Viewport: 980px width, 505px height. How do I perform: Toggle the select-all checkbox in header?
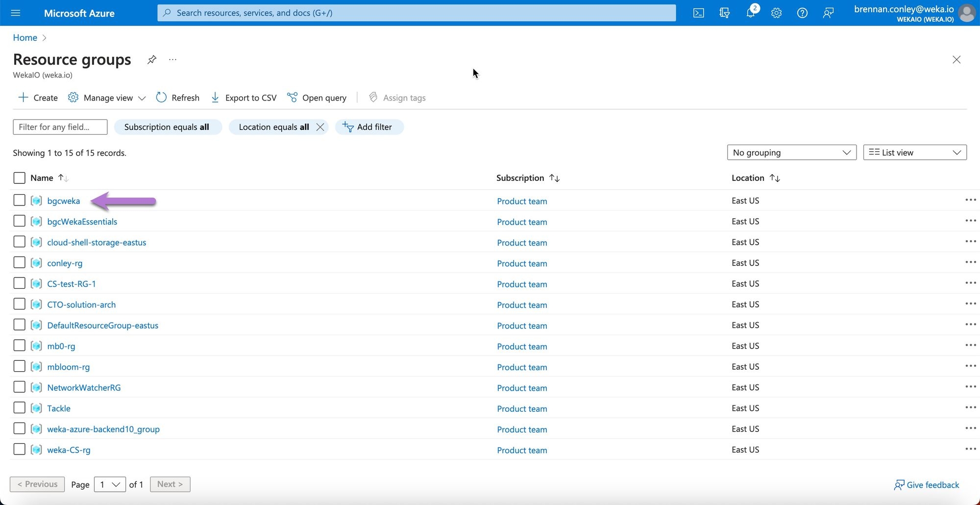pos(19,178)
